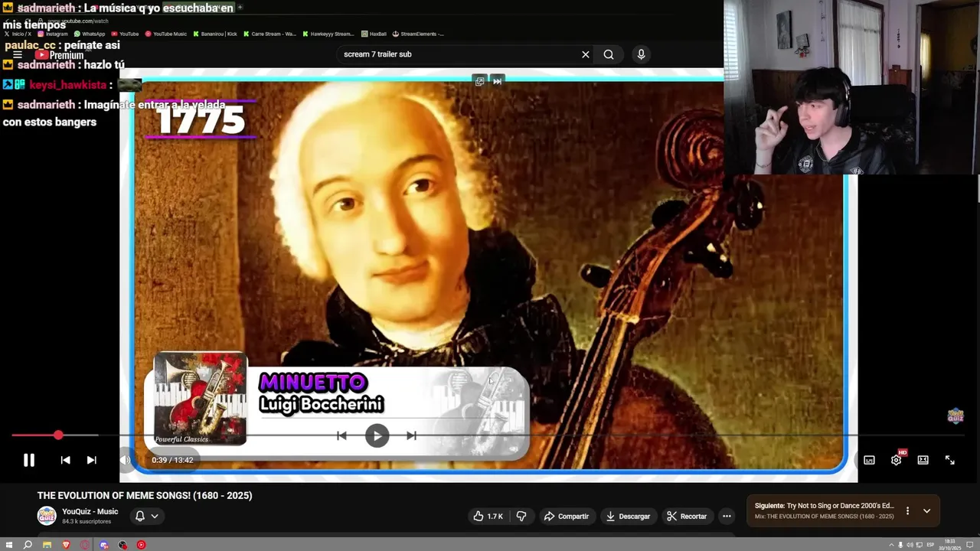Click the Compartir share button
980x551 pixels.
[566, 517]
